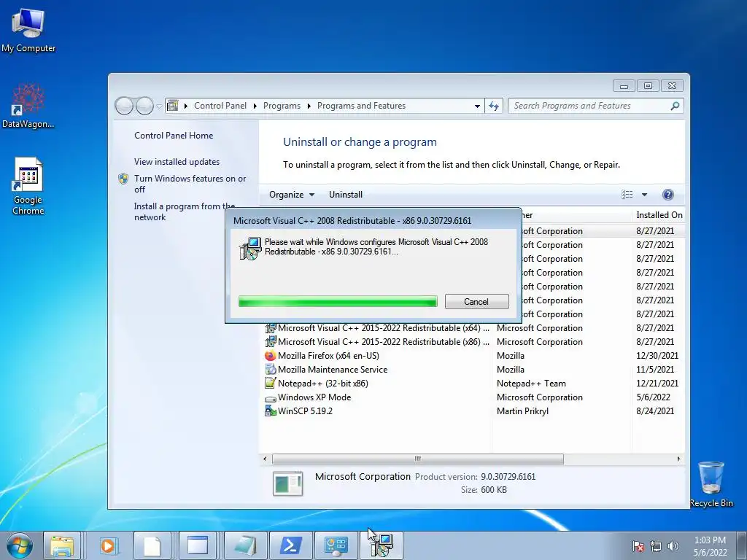Open Windows Explorer from taskbar
This screenshot has width=747, height=560.
[x=62, y=545]
